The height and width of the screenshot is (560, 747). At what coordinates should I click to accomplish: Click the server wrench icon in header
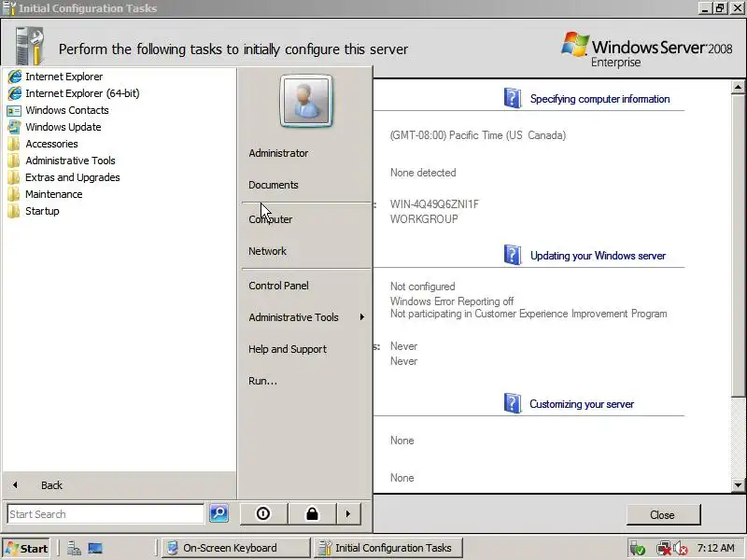click(29, 46)
